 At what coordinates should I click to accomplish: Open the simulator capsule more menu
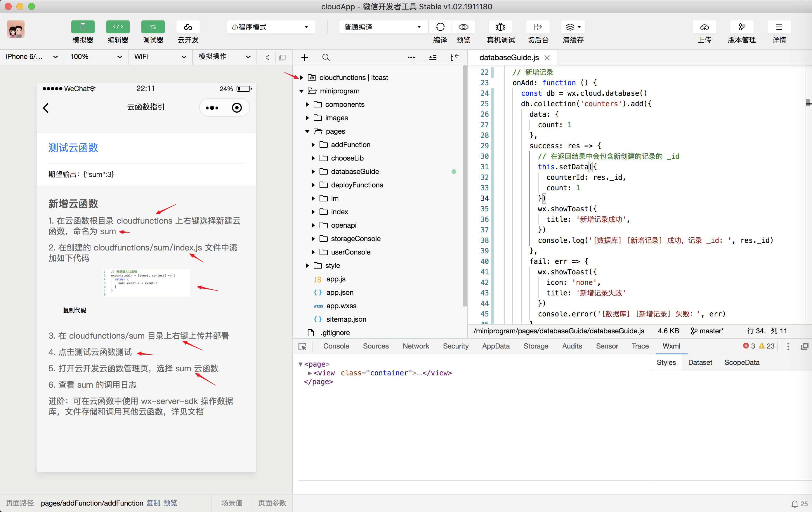click(x=212, y=108)
